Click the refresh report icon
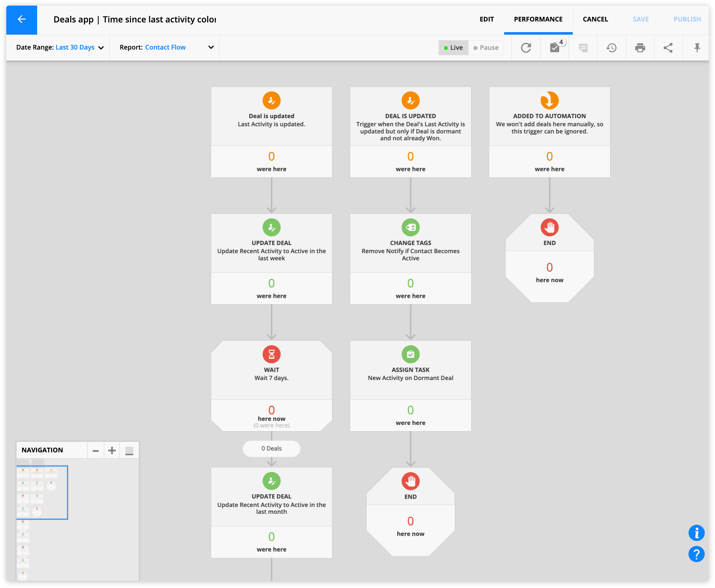Image resolution: width=715 pixels, height=588 pixels. [526, 48]
